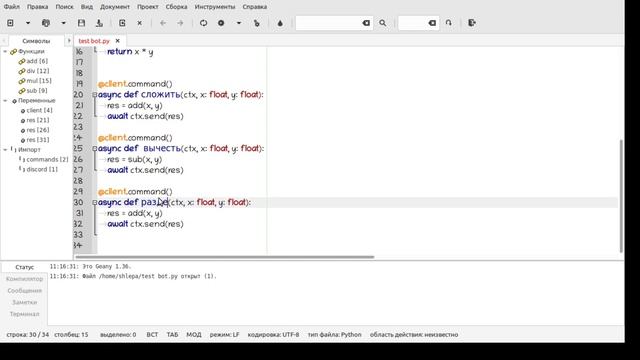Open the color chooser droplet icon
640x360 pixels.
[280, 23]
